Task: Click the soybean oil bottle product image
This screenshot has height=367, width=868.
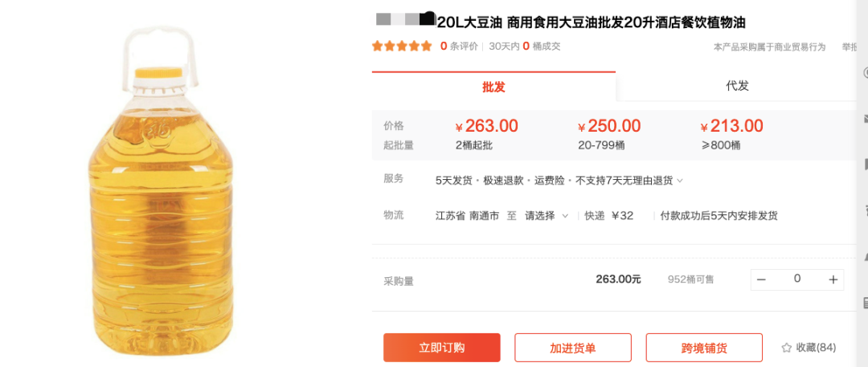Action: click(x=162, y=191)
